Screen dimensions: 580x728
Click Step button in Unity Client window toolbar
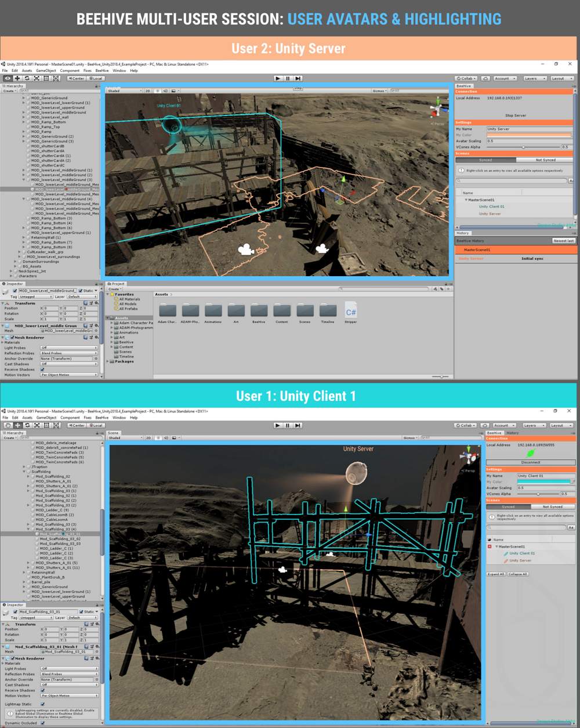tap(298, 425)
